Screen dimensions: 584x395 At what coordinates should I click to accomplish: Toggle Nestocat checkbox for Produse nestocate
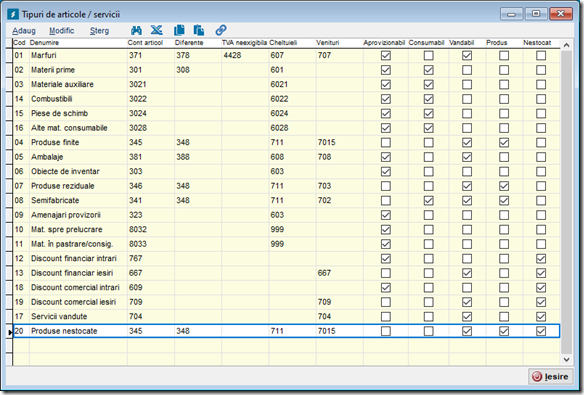pyautogui.click(x=541, y=331)
